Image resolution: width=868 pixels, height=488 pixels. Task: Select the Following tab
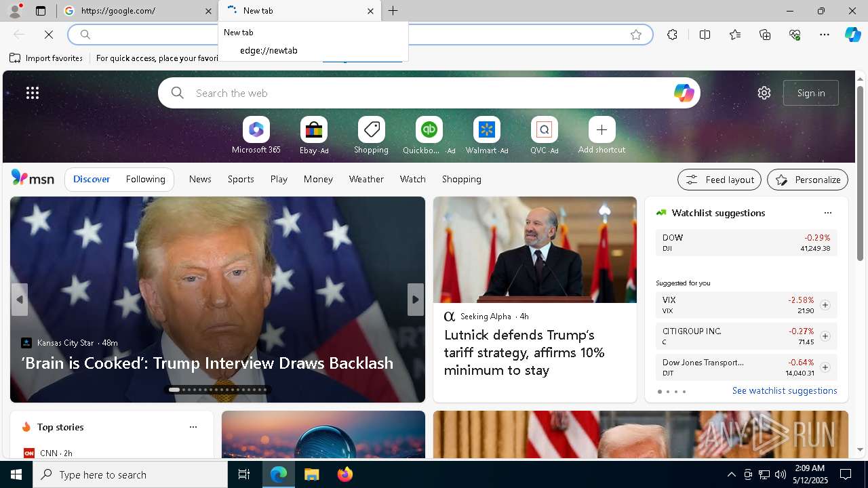pyautogui.click(x=145, y=180)
